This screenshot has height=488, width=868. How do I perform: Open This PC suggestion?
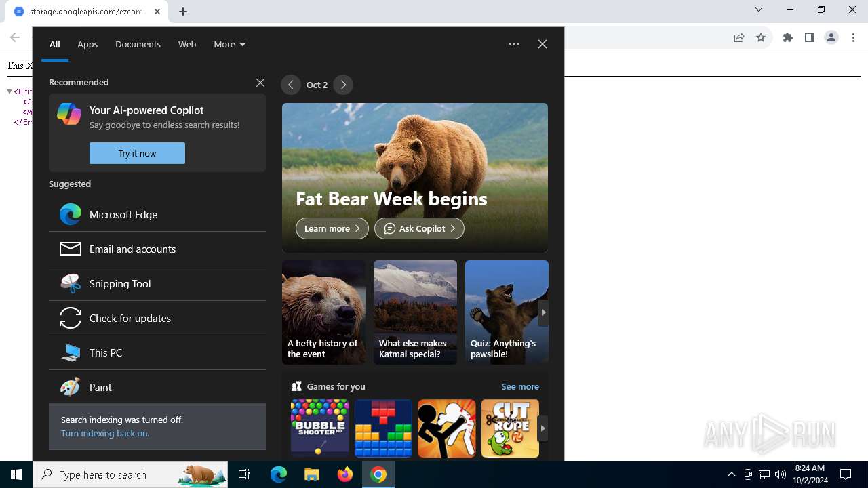157,352
